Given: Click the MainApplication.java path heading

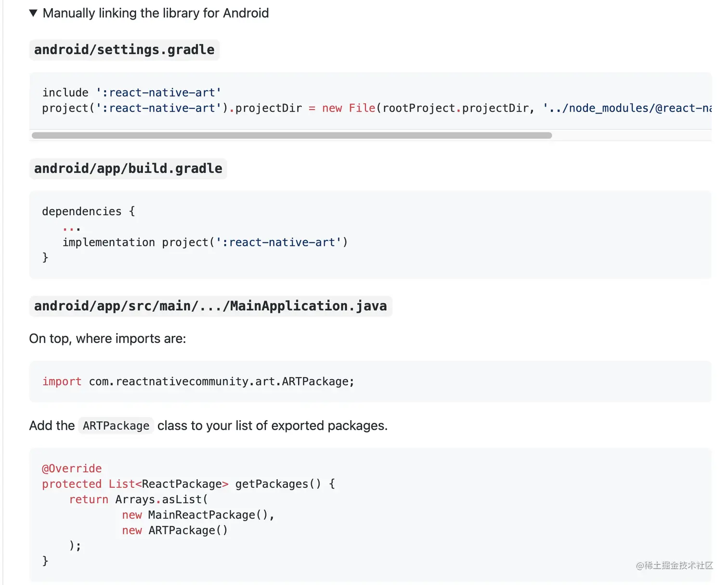Looking at the screenshot, I should pos(210,306).
